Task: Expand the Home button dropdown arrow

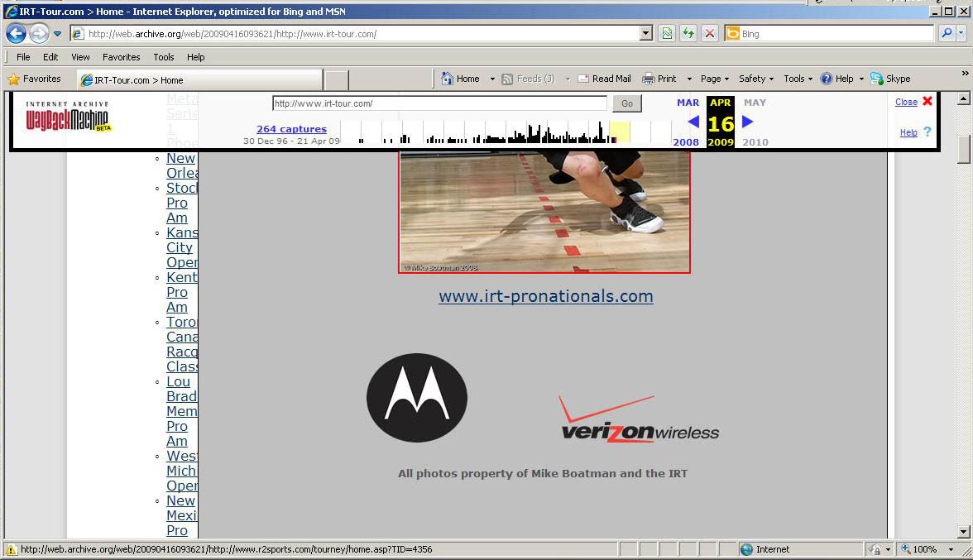Action: pos(492,79)
